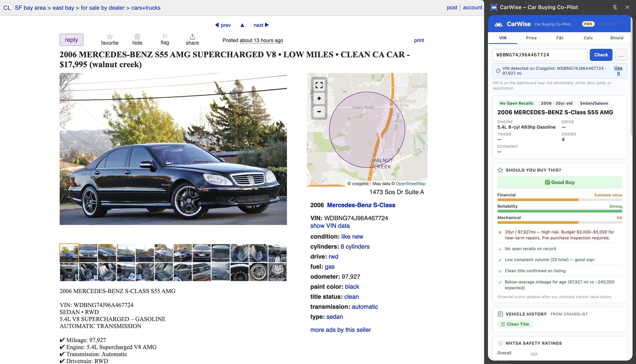Click the Estimate value link under Financial
The height and width of the screenshot is (364, 636).
(x=608, y=195)
